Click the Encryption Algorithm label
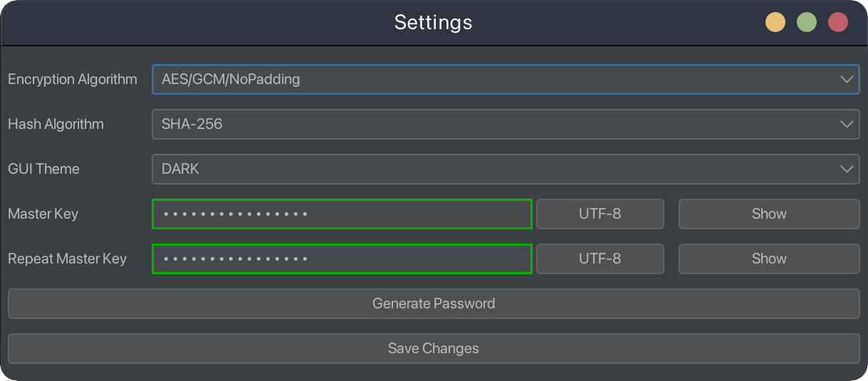 (73, 79)
